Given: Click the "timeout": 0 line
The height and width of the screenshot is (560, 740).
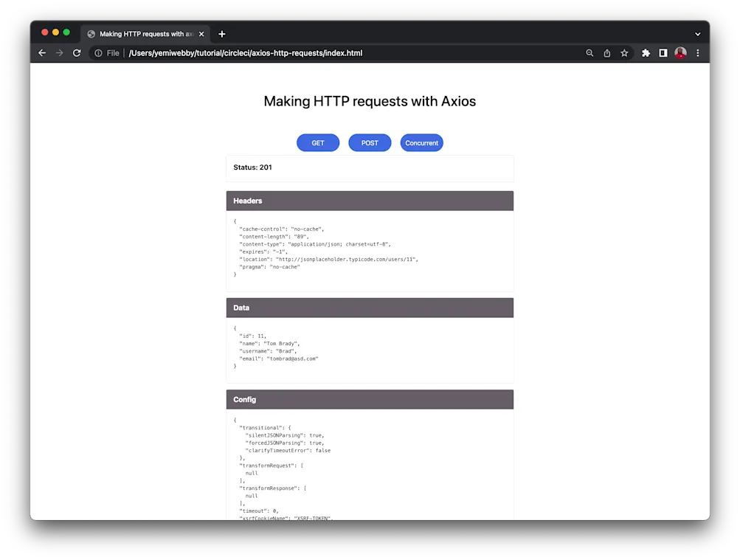Looking at the screenshot, I should coord(259,511).
